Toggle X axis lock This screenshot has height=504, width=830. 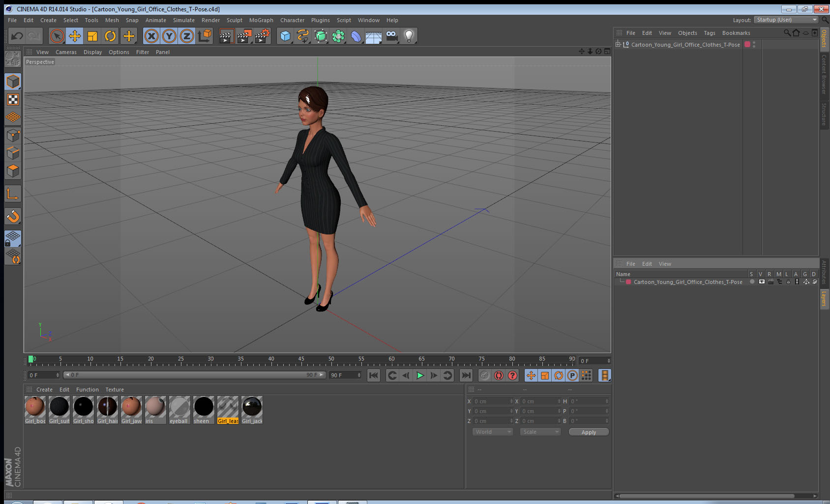click(x=151, y=36)
